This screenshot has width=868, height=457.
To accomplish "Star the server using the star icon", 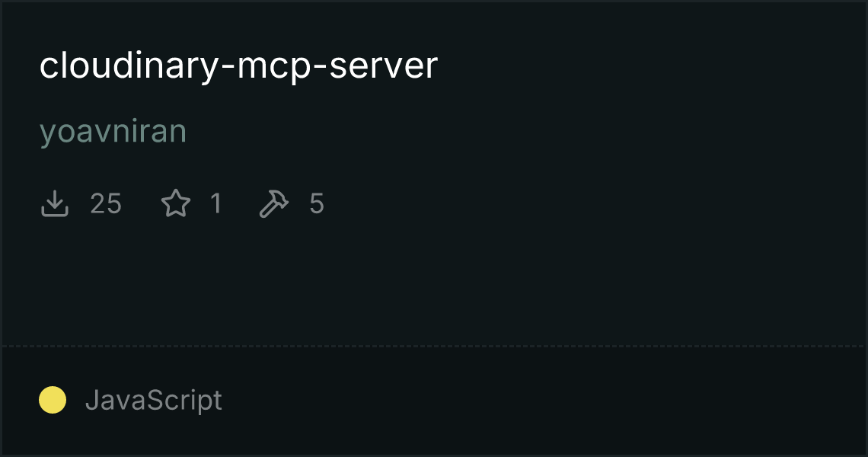I will (x=176, y=203).
